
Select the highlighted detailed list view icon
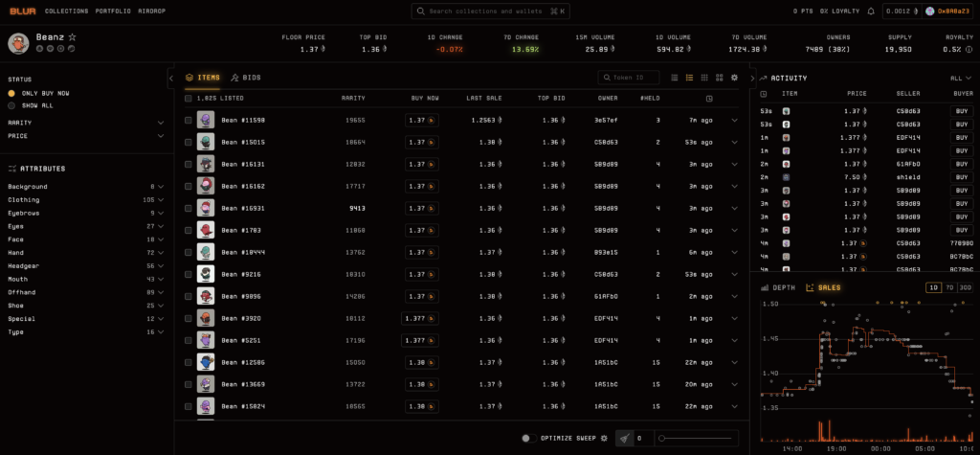pyautogui.click(x=689, y=78)
